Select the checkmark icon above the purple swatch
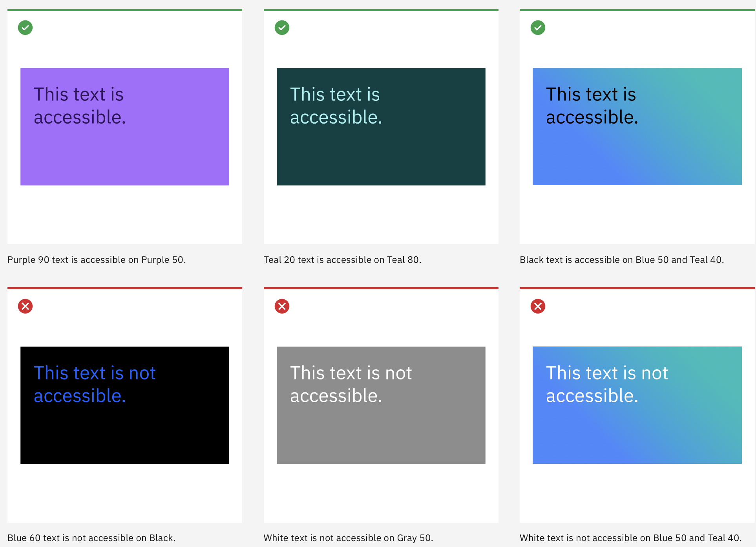 pyautogui.click(x=25, y=27)
